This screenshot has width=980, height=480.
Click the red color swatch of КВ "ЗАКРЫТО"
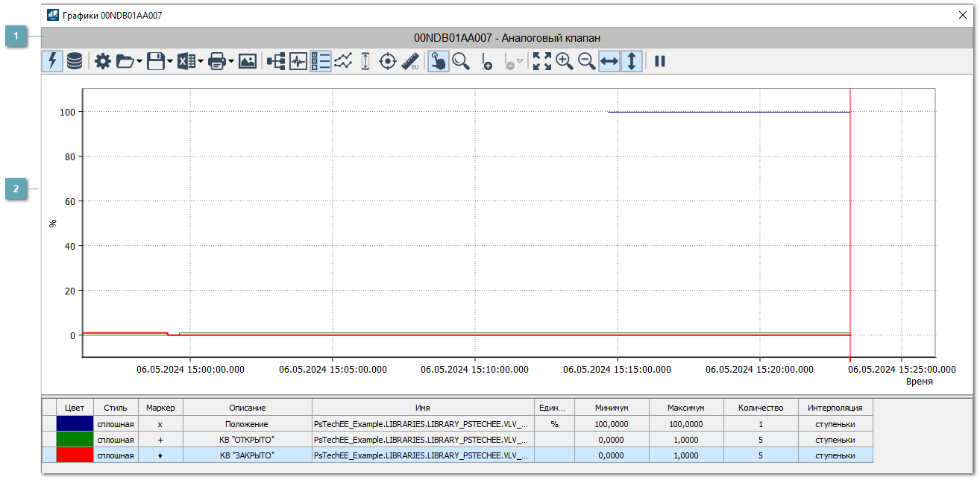(x=75, y=455)
